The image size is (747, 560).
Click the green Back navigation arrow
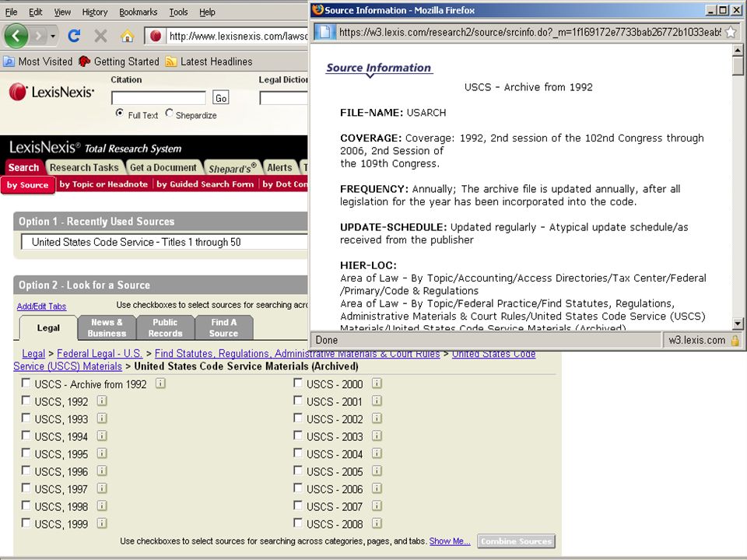coord(16,36)
